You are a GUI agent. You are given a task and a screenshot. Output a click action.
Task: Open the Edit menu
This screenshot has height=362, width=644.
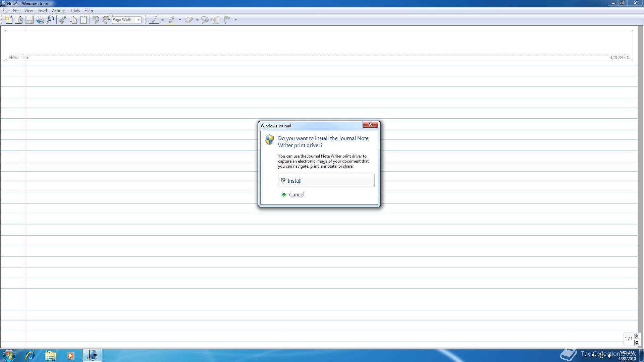16,11
